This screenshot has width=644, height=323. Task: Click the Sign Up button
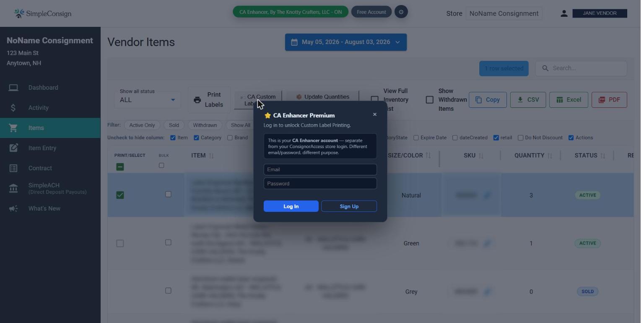(x=349, y=206)
